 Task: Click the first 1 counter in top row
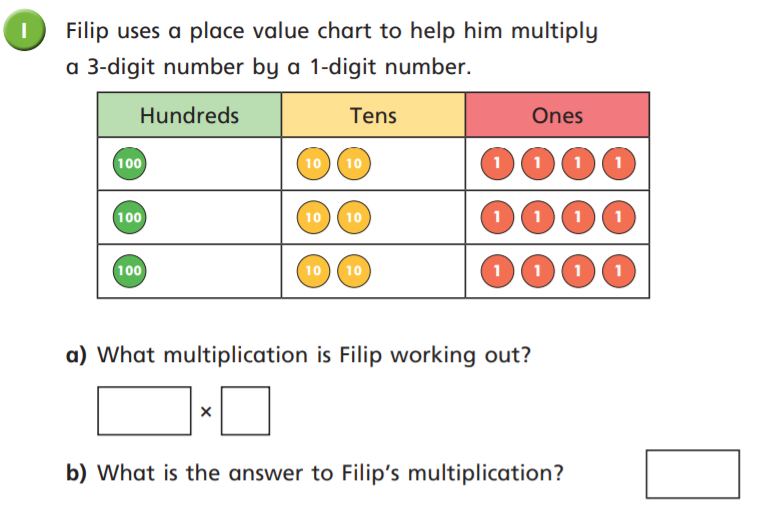tap(499, 162)
